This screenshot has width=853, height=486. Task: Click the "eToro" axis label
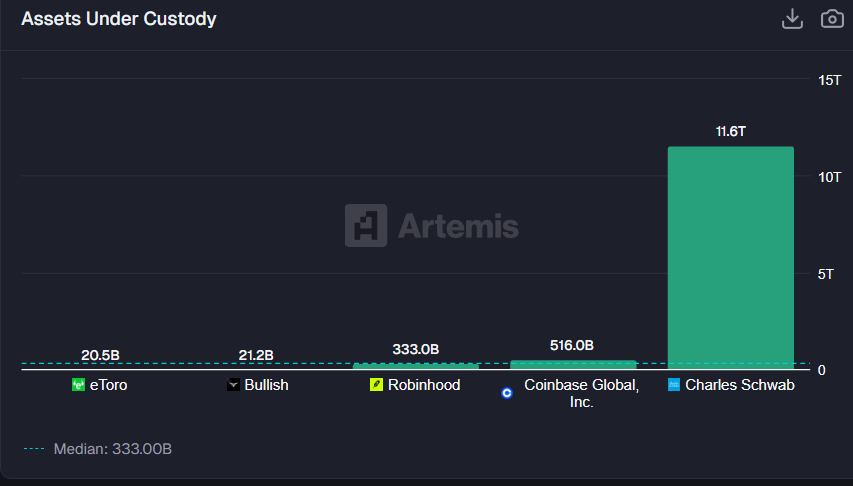(x=108, y=385)
